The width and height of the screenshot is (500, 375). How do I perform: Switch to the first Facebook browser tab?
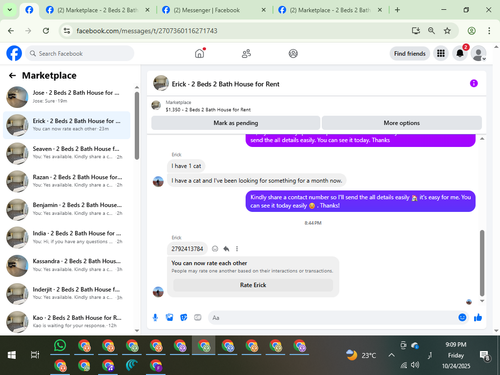click(x=29, y=10)
